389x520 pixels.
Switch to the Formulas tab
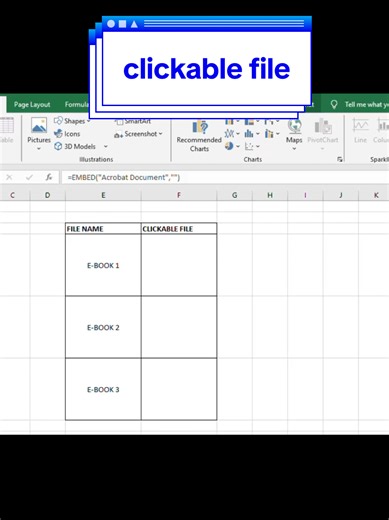77,105
